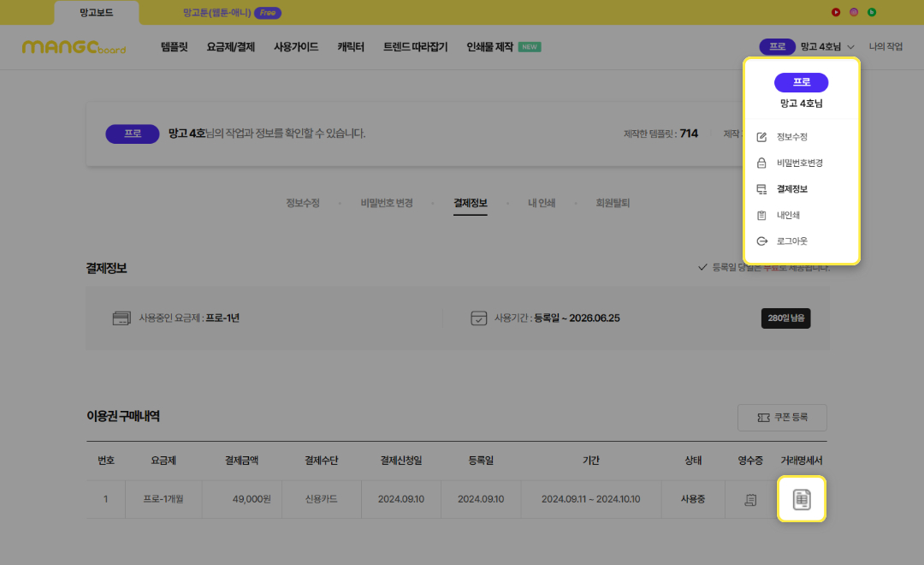
Task: Click the Instagram icon in top bar
Action: pos(854,12)
